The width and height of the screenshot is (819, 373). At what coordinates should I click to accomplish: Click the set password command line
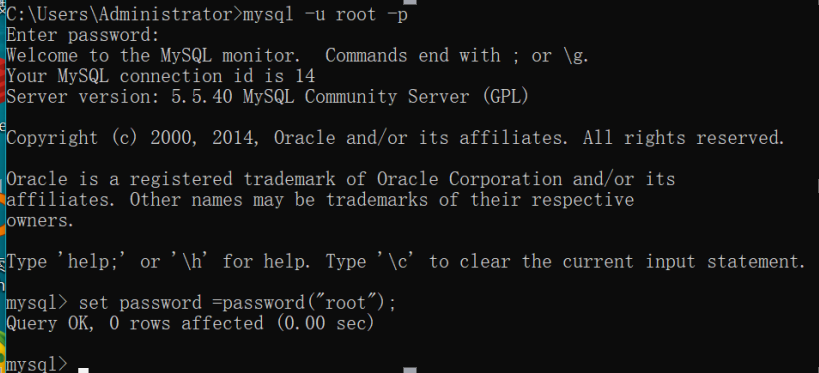click(201, 303)
